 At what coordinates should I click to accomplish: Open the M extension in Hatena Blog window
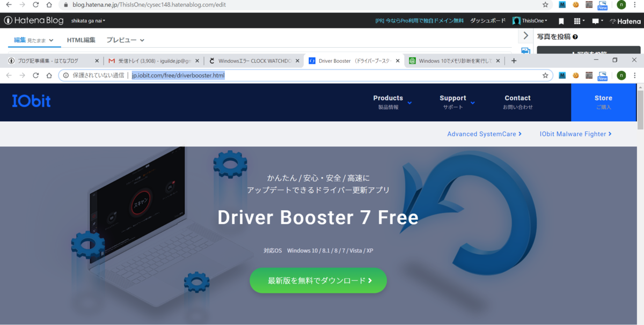pos(562,4)
